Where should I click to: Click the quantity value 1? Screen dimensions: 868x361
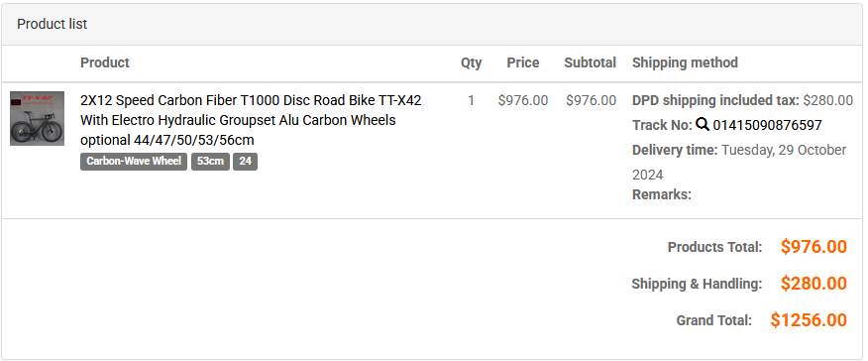(471, 100)
